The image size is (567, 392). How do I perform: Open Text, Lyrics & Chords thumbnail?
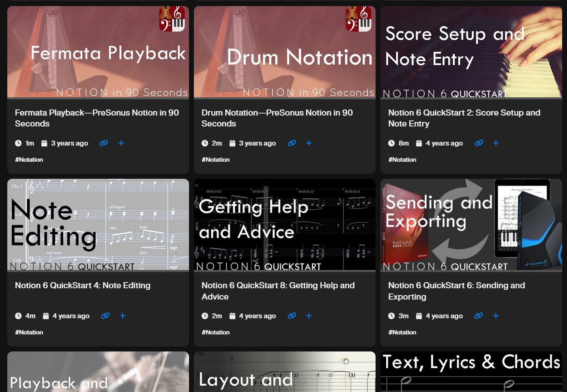[x=471, y=372]
